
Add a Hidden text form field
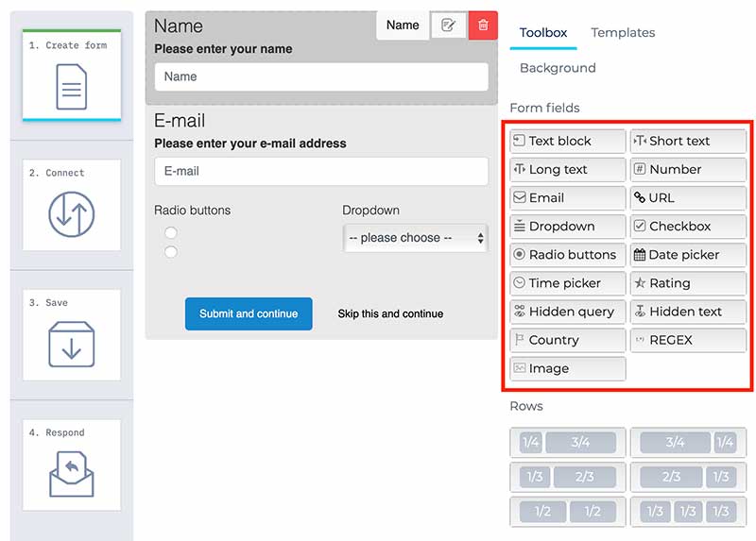pyautogui.click(x=688, y=312)
